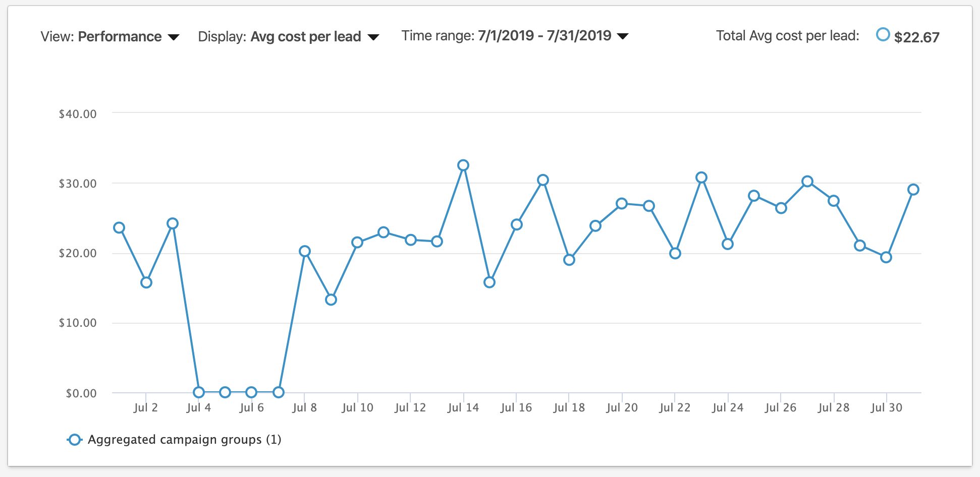
Task: Click the Jul 17 data point
Action: [543, 180]
